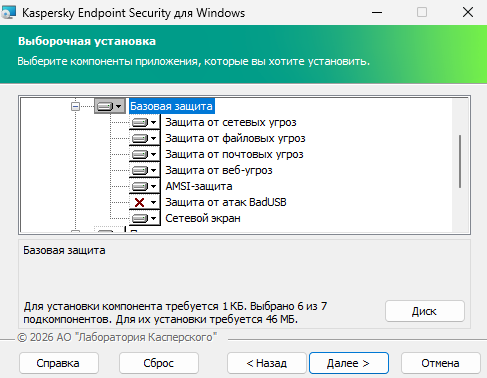Click the Диск button

click(x=425, y=311)
